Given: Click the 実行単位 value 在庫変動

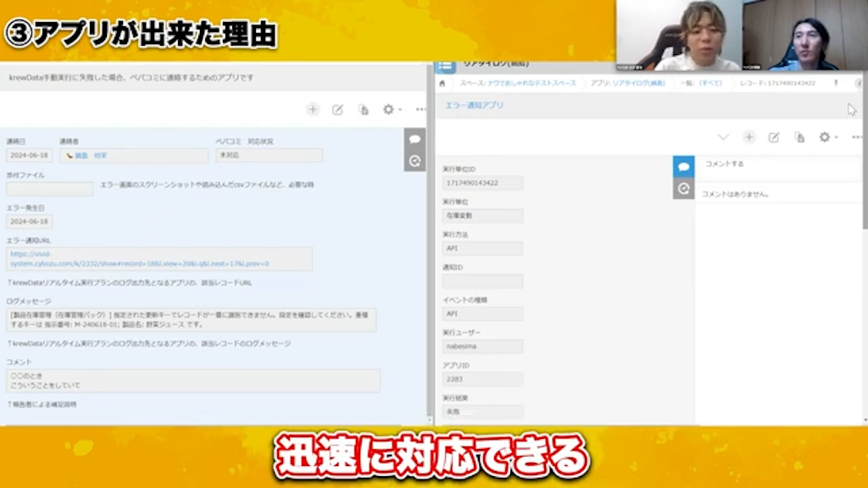Looking at the screenshot, I should pos(482,216).
